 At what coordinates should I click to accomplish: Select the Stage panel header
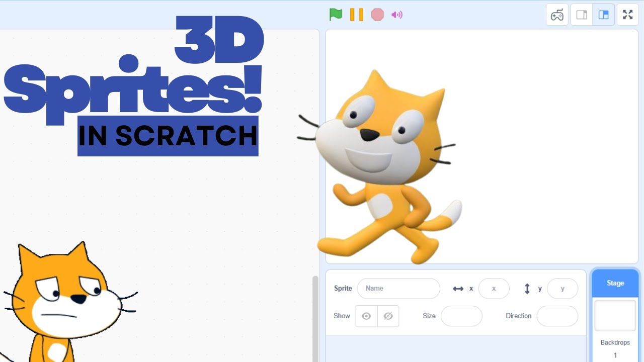click(615, 283)
